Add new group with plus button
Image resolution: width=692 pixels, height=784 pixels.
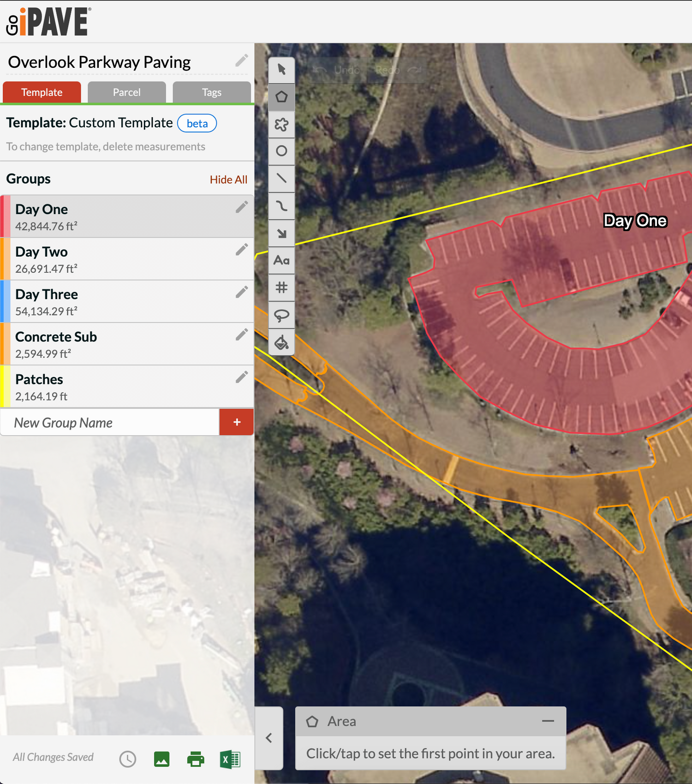pos(237,422)
